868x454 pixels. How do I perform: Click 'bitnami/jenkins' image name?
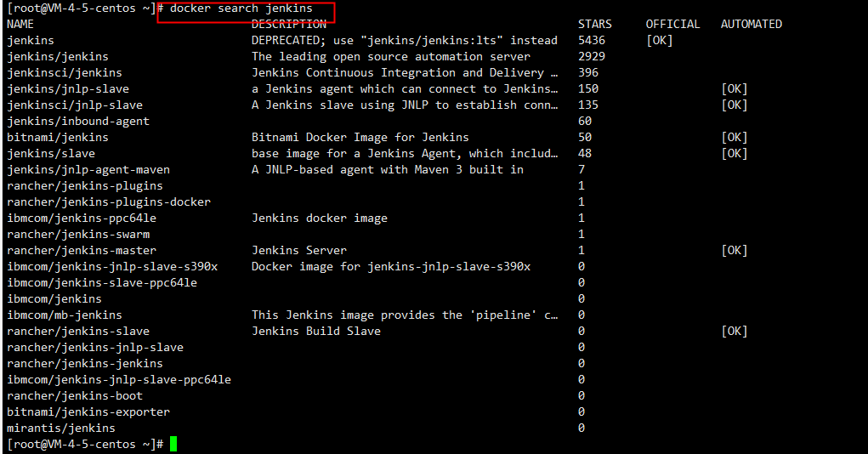pyautogui.click(x=58, y=137)
